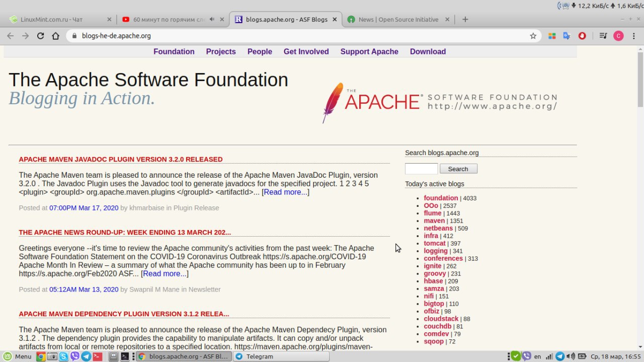This screenshot has width=644, height=362.
Task: Open the screenshot camera launcher in panel
Action: pos(52,356)
